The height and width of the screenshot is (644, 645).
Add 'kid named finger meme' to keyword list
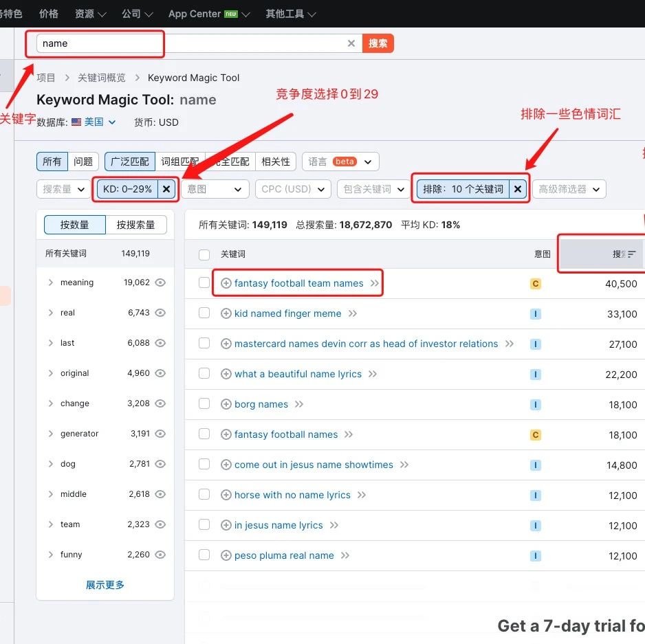[226, 313]
